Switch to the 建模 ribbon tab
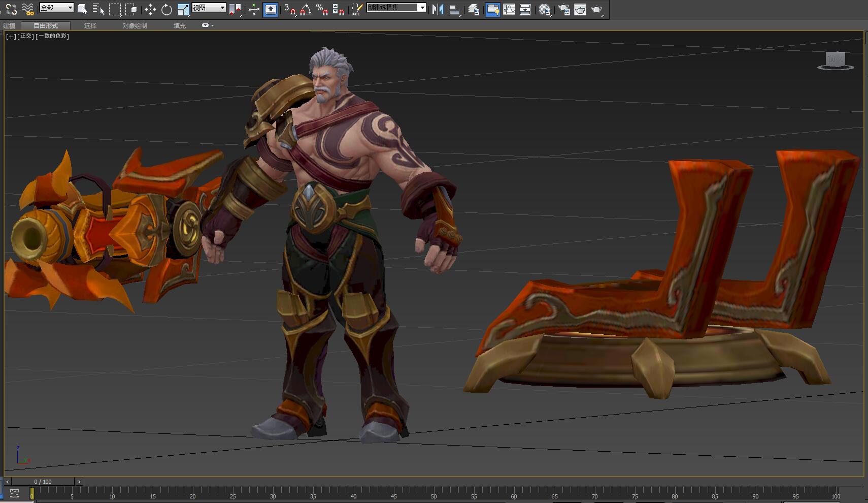Image resolution: width=868 pixels, height=503 pixels. pos(9,25)
